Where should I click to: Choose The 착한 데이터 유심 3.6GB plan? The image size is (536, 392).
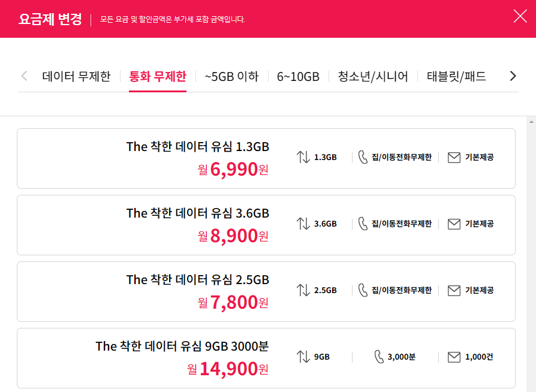pos(266,224)
